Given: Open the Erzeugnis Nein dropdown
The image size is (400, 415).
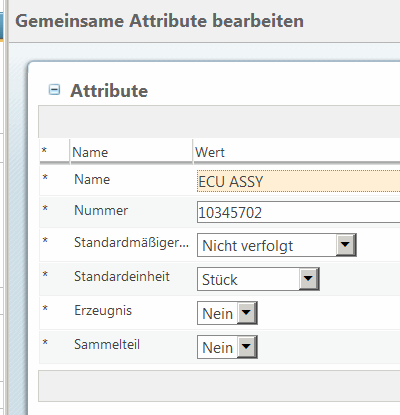Looking at the screenshot, I should click(227, 313).
